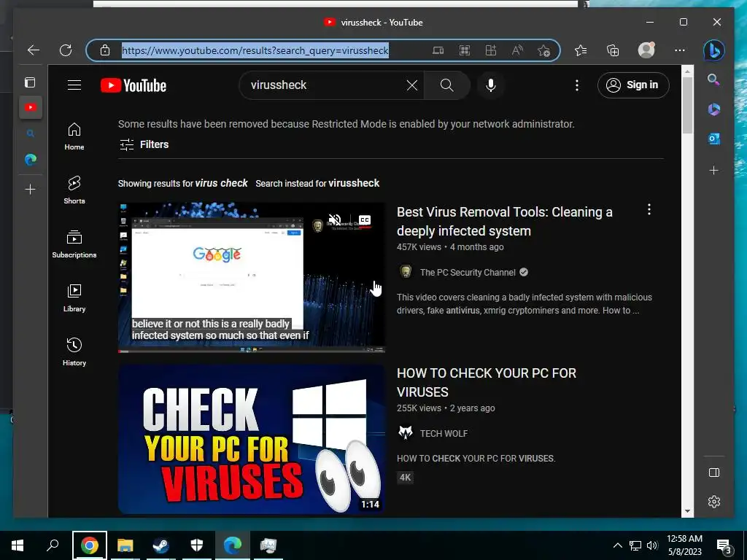The image size is (747, 560).
Task: Open Steam from the taskbar
Action: pos(160,545)
